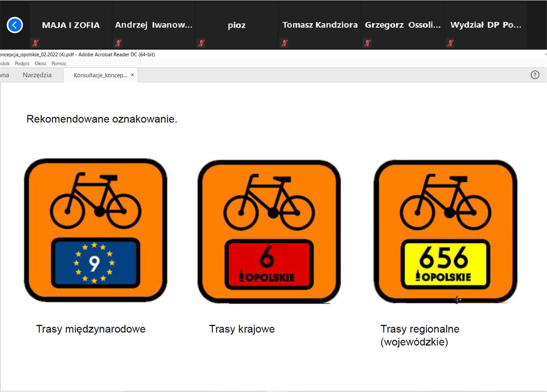Select the Konsultacje_koncep document tab
The width and height of the screenshot is (547, 392).
100,75
